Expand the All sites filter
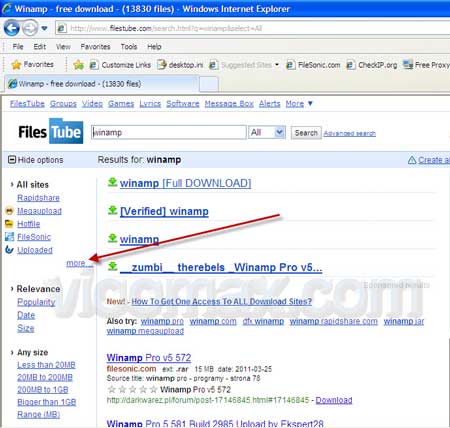Viewport: 450px width, 428px height. pos(30,185)
